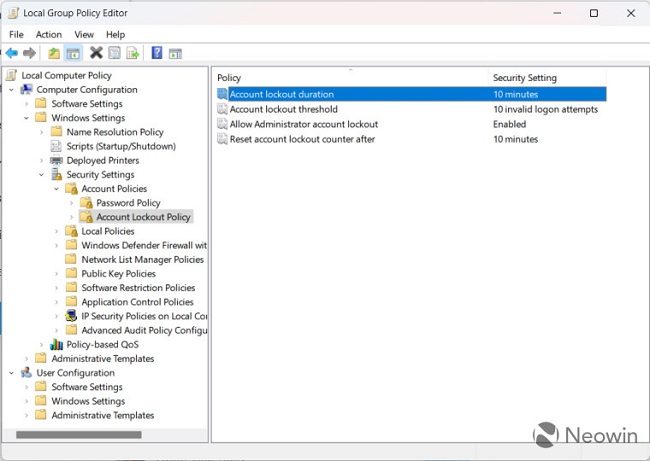This screenshot has height=461, width=650.
Task: Click the Delete X toolbar icon
Action: pyautogui.click(x=96, y=53)
